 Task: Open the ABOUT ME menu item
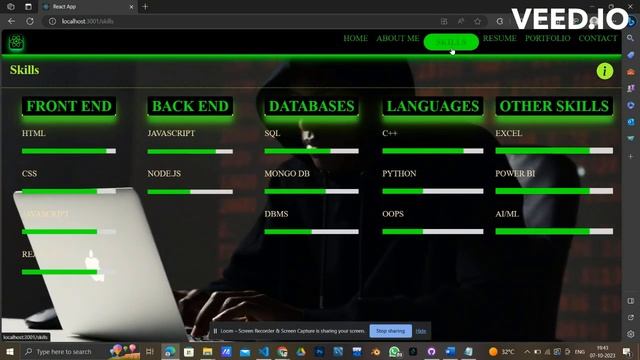click(x=398, y=38)
